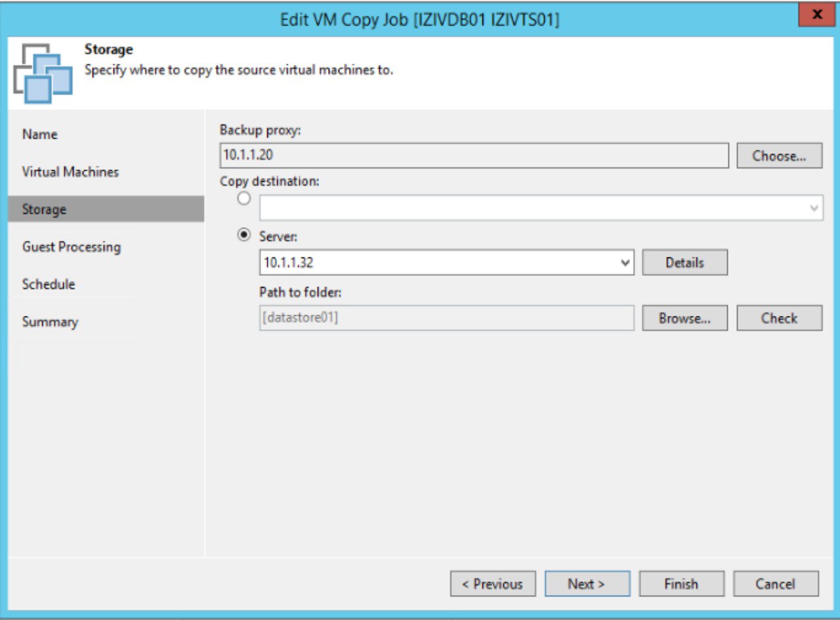840x620 pixels.
Task: Select the Storage step in sidebar
Action: 106,210
